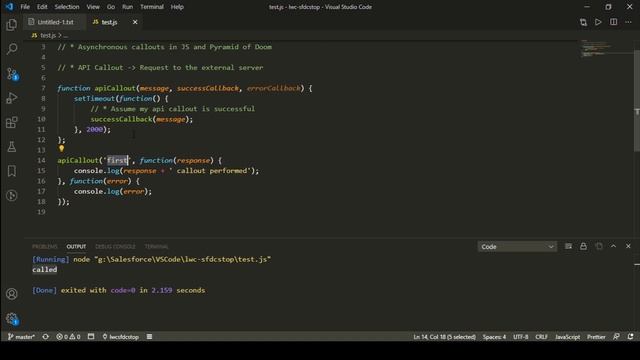
Task: Click the 2000 timeout value
Action: click(94, 129)
